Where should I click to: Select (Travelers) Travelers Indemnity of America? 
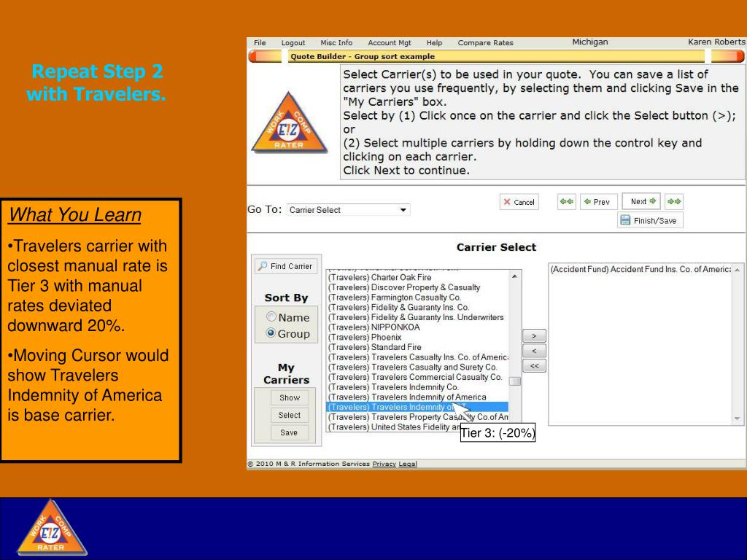(x=417, y=397)
